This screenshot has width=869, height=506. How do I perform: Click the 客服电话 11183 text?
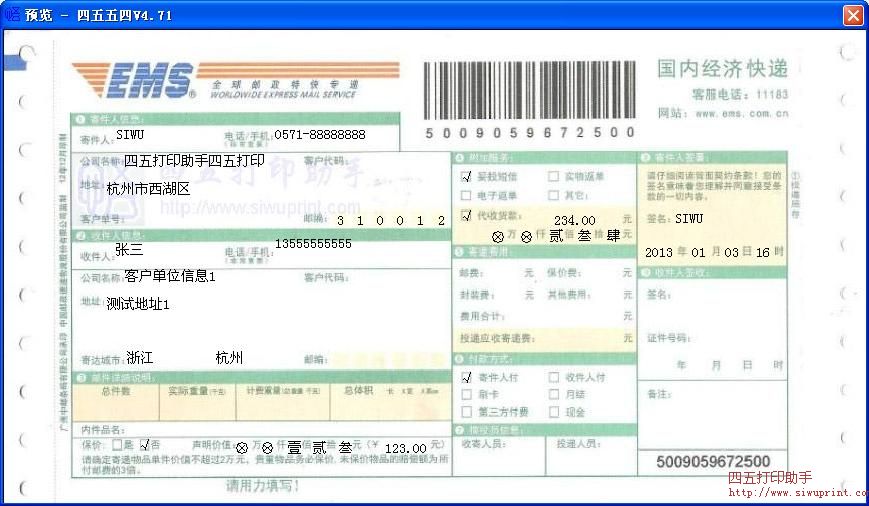click(739, 94)
